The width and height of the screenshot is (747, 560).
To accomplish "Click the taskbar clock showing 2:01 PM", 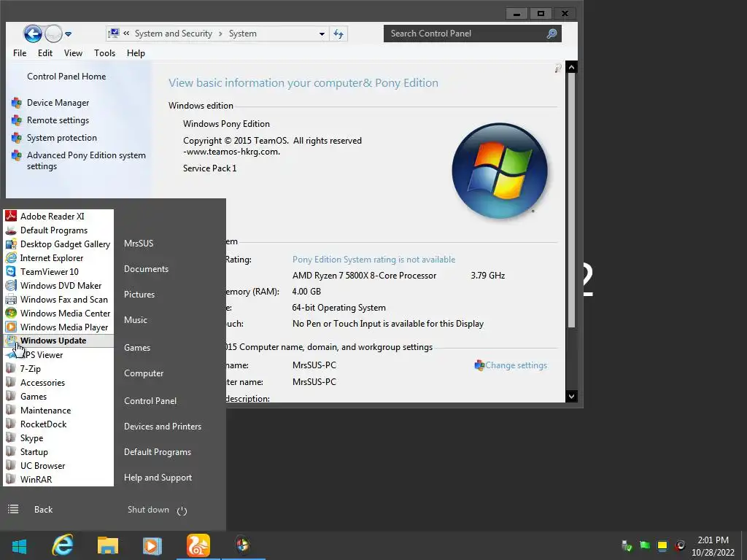I will (x=713, y=546).
